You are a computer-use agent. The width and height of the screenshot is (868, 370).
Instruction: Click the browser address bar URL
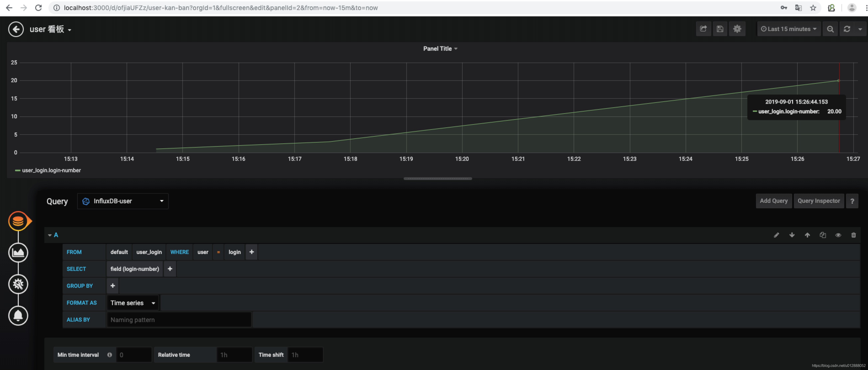click(221, 8)
